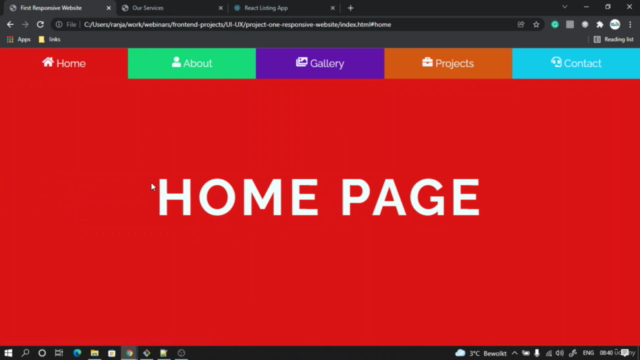Open File Explorer from taskbar
This screenshot has height=360, width=640.
pos(95,353)
